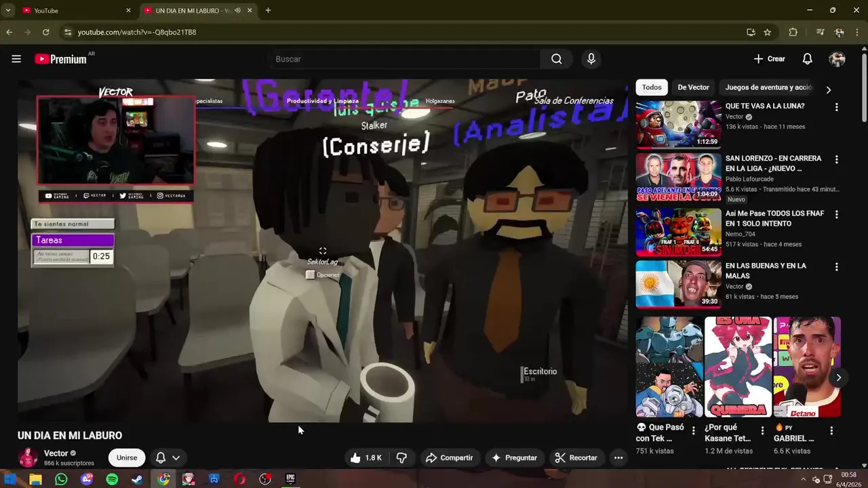Go back with the browser back arrow

pyautogui.click(x=9, y=32)
